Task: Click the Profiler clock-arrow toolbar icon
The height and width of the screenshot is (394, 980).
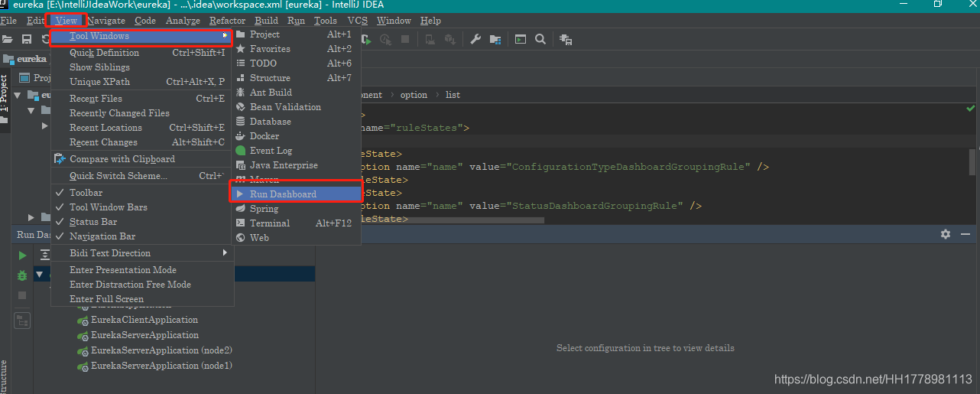Action: point(386,39)
